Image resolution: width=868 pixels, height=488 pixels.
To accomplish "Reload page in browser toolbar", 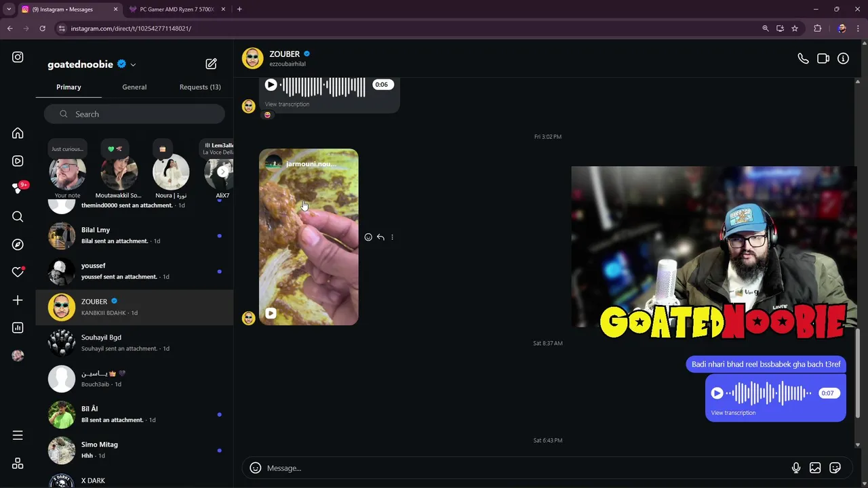I will pyautogui.click(x=42, y=28).
